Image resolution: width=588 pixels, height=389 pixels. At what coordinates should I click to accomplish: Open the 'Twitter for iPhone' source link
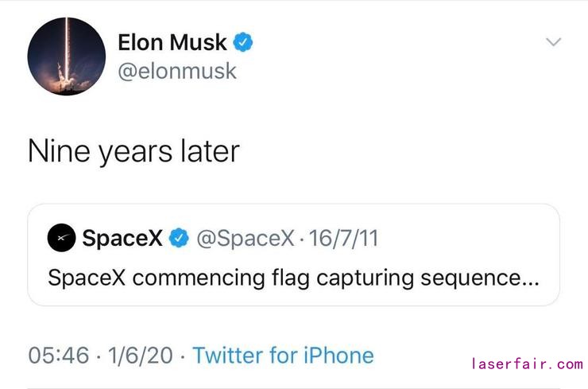pyautogui.click(x=283, y=356)
